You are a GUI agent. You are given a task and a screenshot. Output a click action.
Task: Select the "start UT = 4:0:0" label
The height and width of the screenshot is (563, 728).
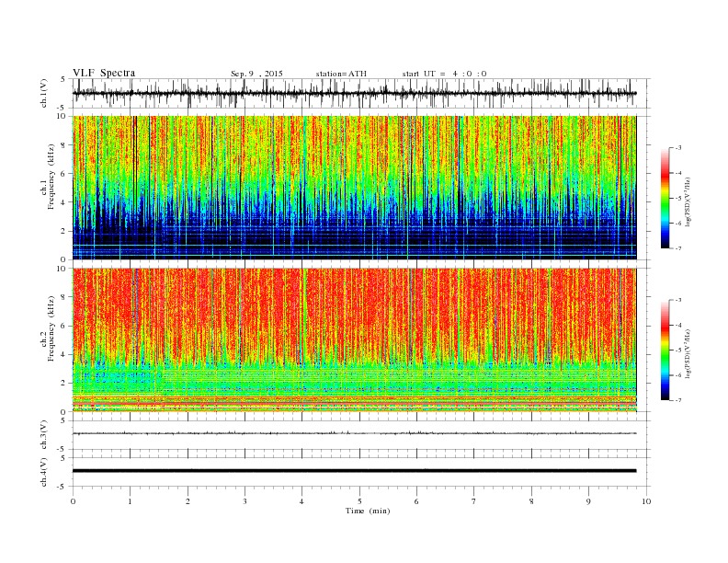(444, 74)
